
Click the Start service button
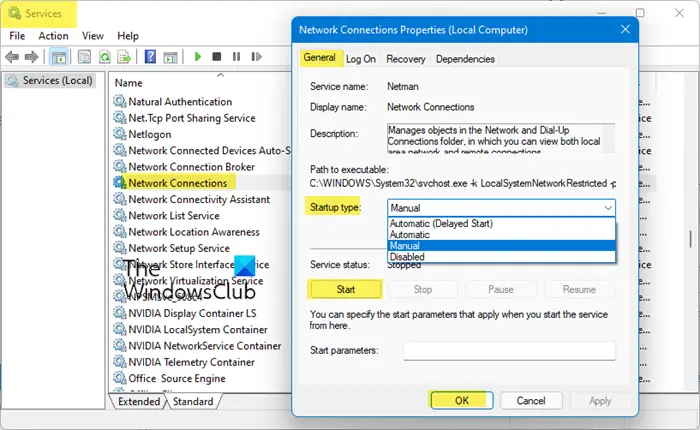pyautogui.click(x=345, y=289)
